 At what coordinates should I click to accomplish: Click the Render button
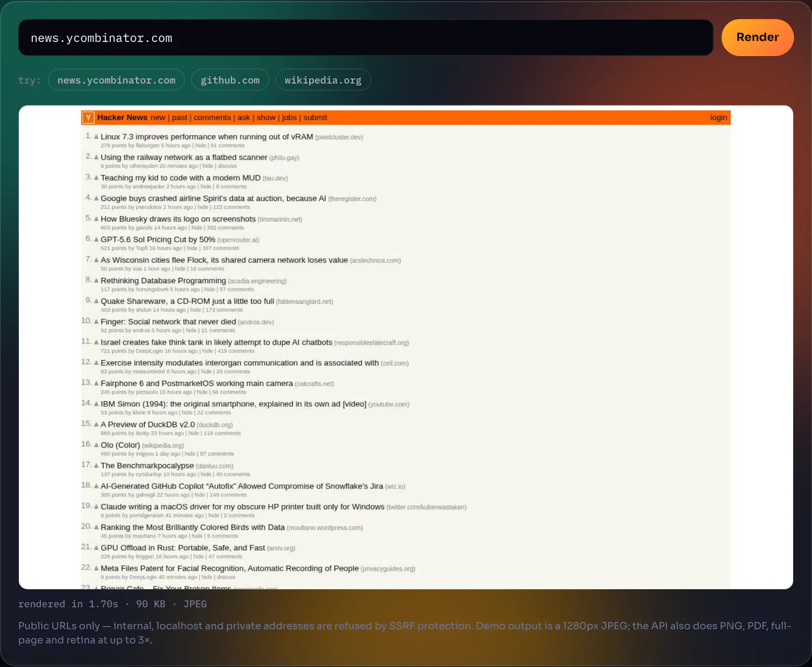(x=757, y=38)
